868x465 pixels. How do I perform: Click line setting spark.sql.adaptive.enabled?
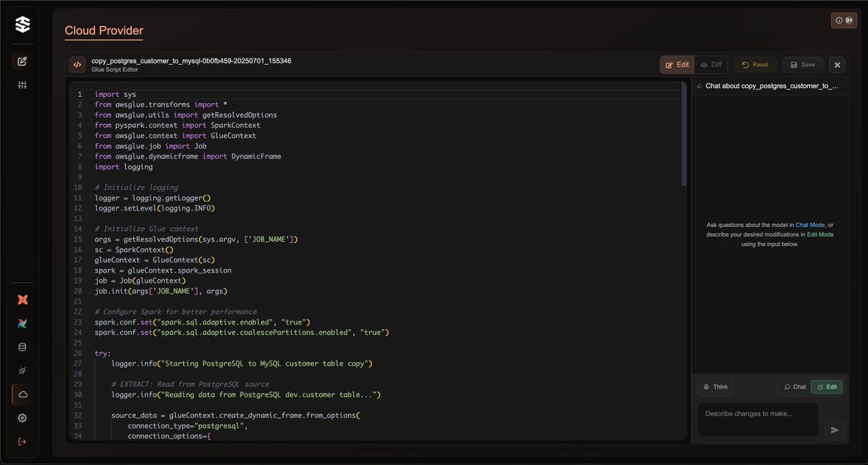coord(203,322)
